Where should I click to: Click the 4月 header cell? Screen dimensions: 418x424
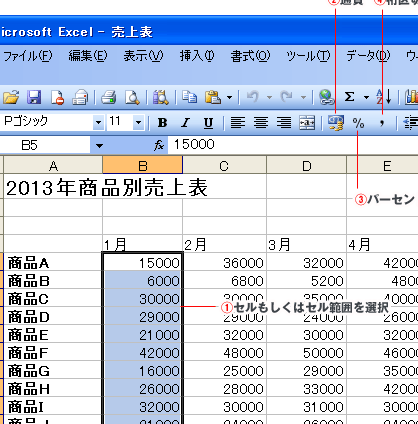382,244
